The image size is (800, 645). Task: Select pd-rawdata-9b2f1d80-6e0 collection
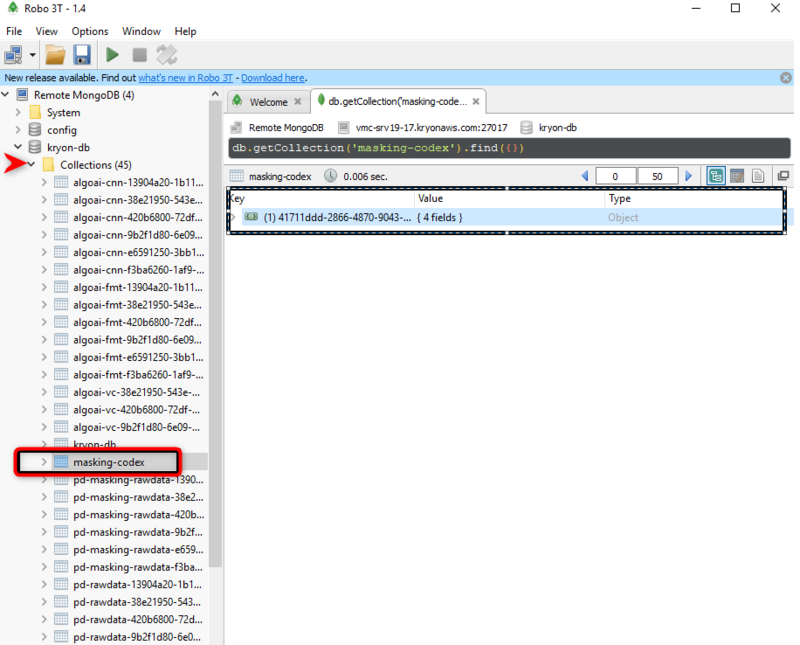[x=137, y=637]
